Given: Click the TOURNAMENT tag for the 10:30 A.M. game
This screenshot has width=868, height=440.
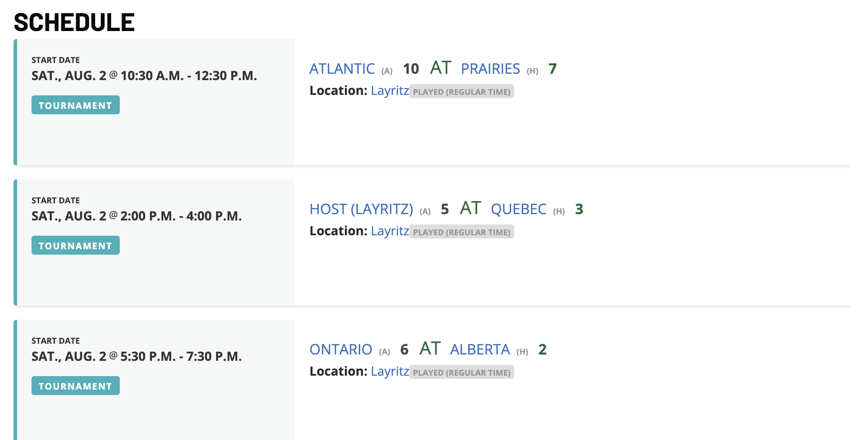Looking at the screenshot, I should pyautogui.click(x=76, y=105).
